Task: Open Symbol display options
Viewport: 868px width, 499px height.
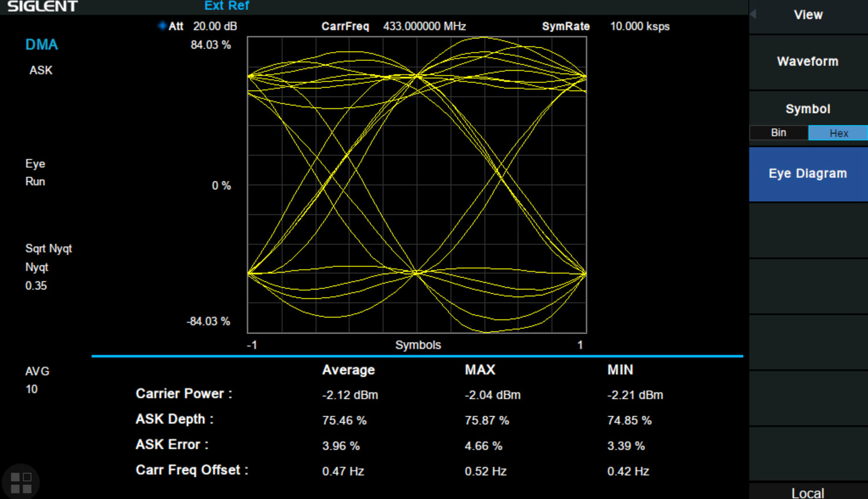Action: [807, 108]
